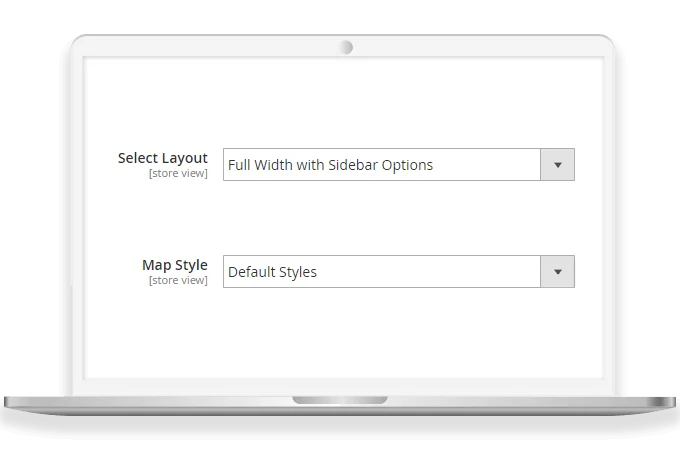The width and height of the screenshot is (680, 450).
Task: Click empty space inside Select Layout field
Action: tap(490, 165)
